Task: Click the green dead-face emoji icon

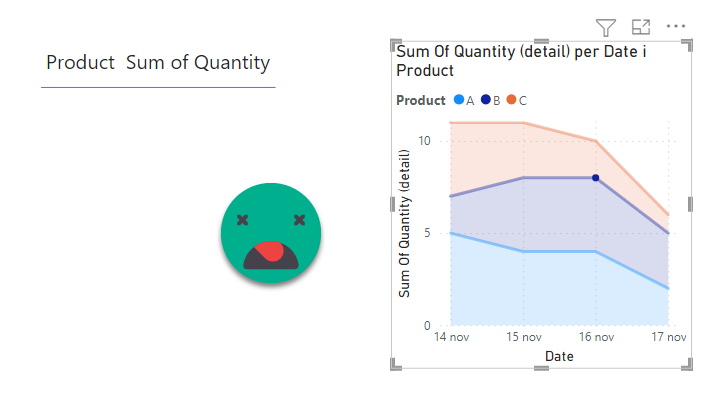Action: (271, 233)
